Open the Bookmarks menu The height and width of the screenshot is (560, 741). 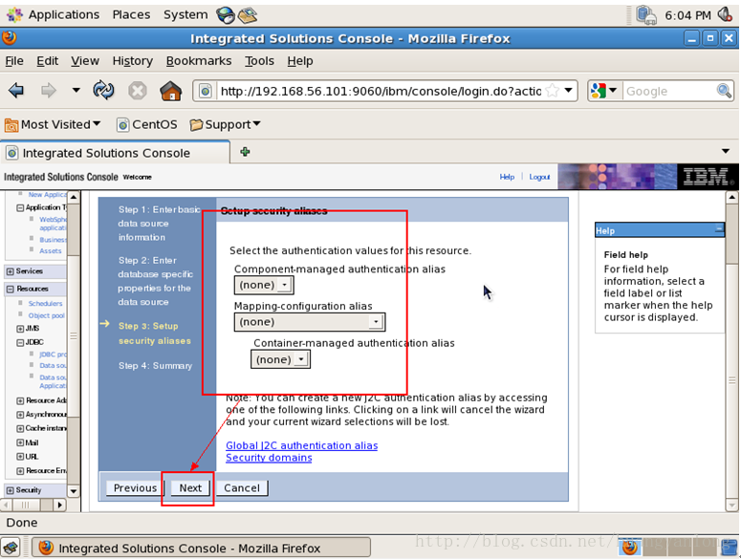[199, 61]
